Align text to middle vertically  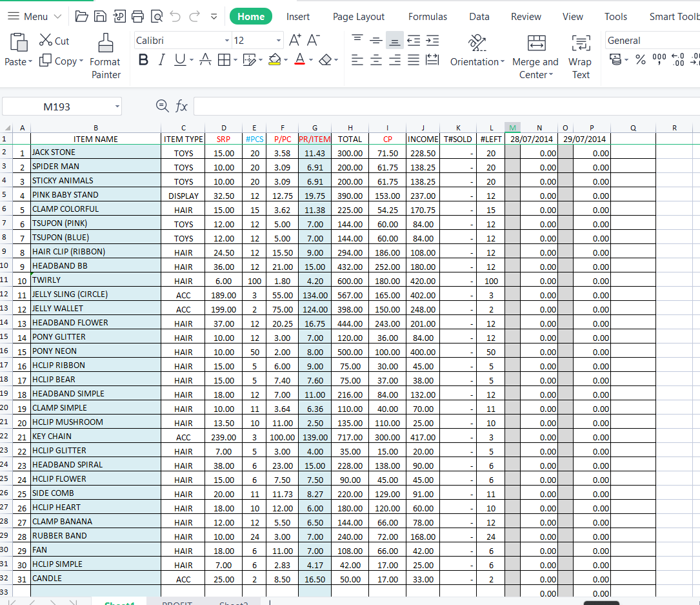(376, 40)
